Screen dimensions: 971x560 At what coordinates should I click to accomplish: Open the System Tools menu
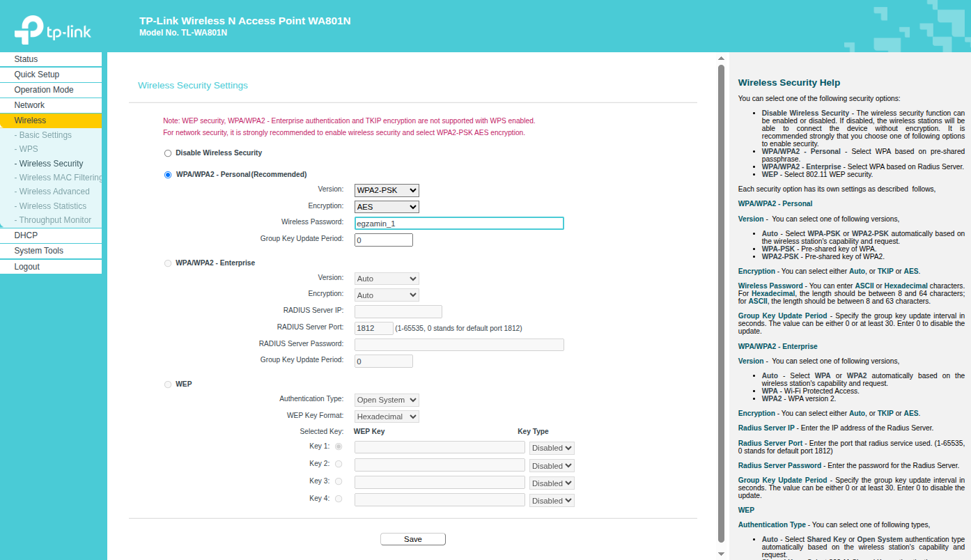[51, 251]
